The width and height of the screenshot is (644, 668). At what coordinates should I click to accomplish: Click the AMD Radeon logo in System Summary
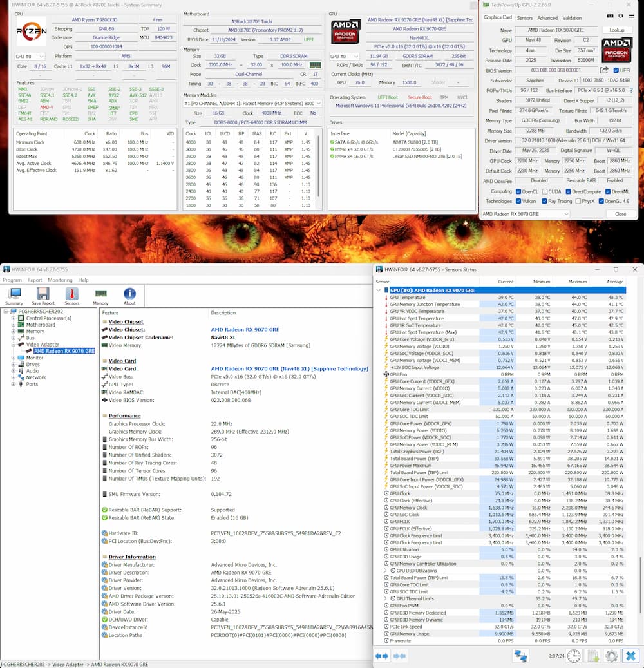tap(345, 31)
